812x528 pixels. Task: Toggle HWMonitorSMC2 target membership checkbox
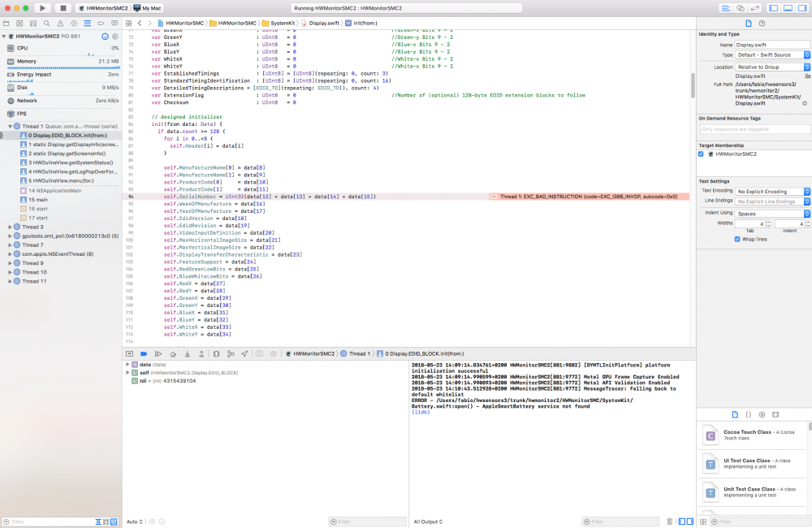click(x=701, y=154)
